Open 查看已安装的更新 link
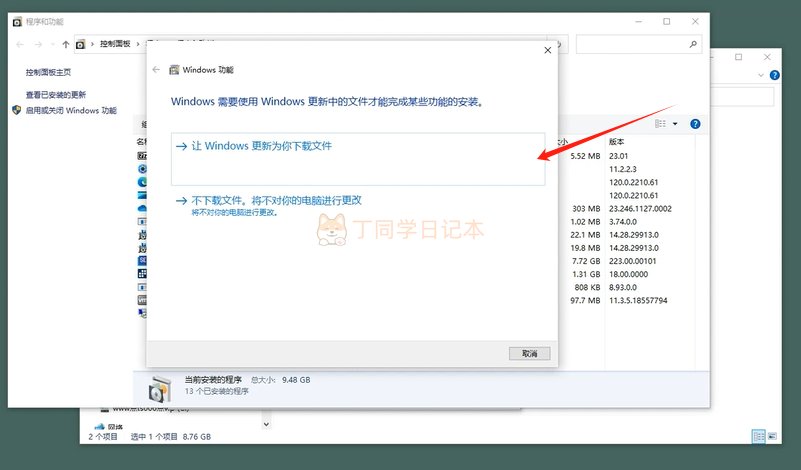Screen dimensions: 801x470 tap(56, 95)
